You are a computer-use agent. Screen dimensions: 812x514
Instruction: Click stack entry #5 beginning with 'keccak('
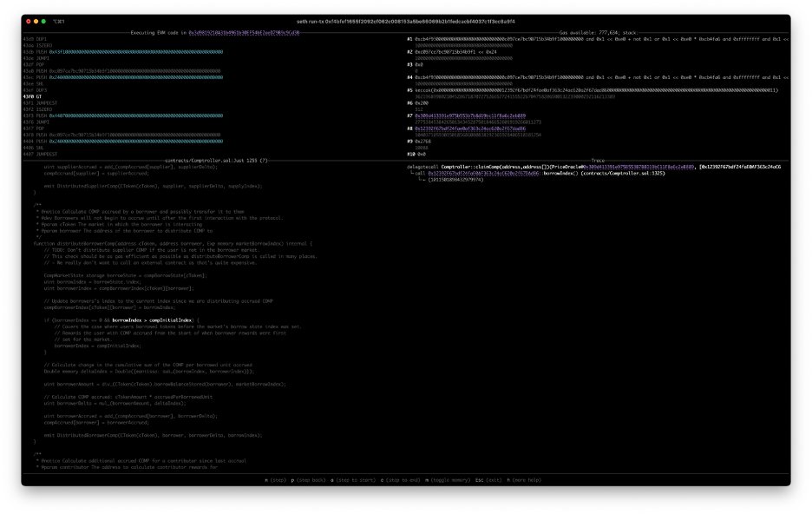click(592, 90)
